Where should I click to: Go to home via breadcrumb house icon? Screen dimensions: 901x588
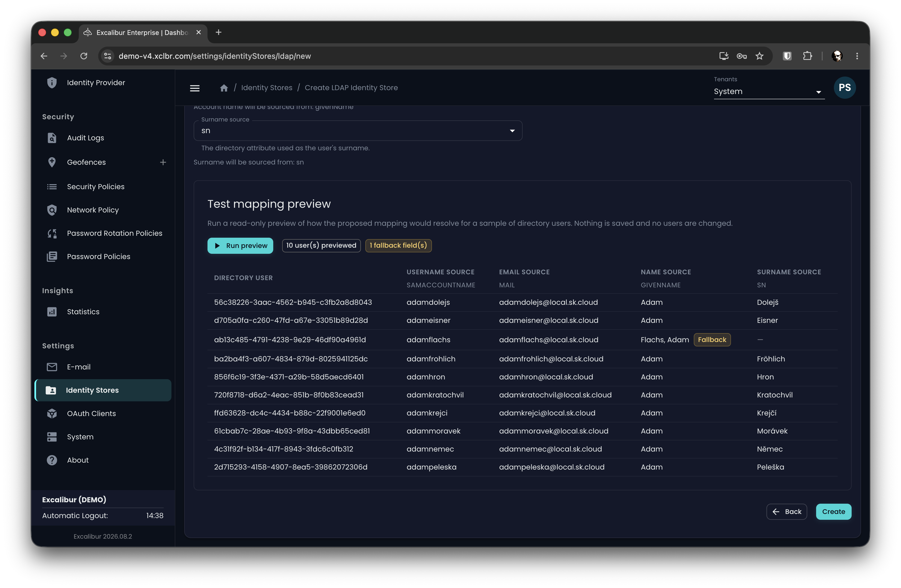pos(224,88)
